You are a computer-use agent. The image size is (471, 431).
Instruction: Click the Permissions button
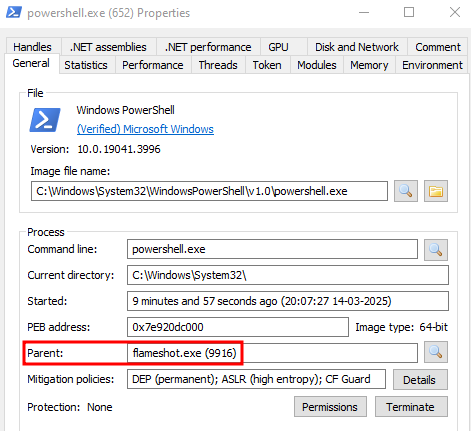point(330,407)
